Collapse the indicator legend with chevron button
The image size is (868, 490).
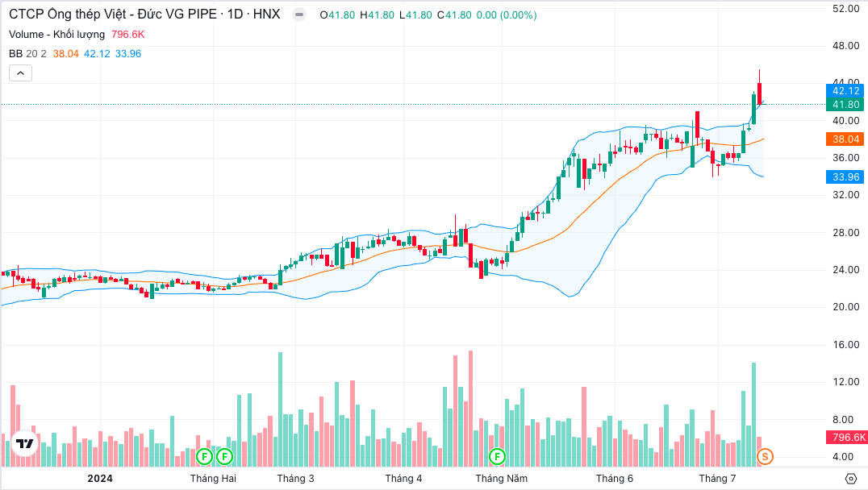(x=20, y=73)
